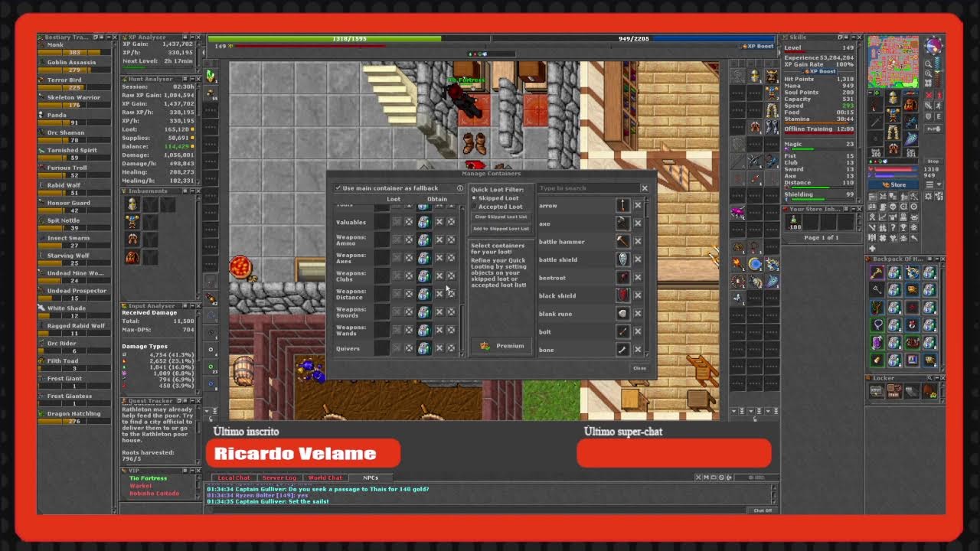Click the arrow item icon in the loot list
Screen dimensions: 980x551
click(622, 205)
